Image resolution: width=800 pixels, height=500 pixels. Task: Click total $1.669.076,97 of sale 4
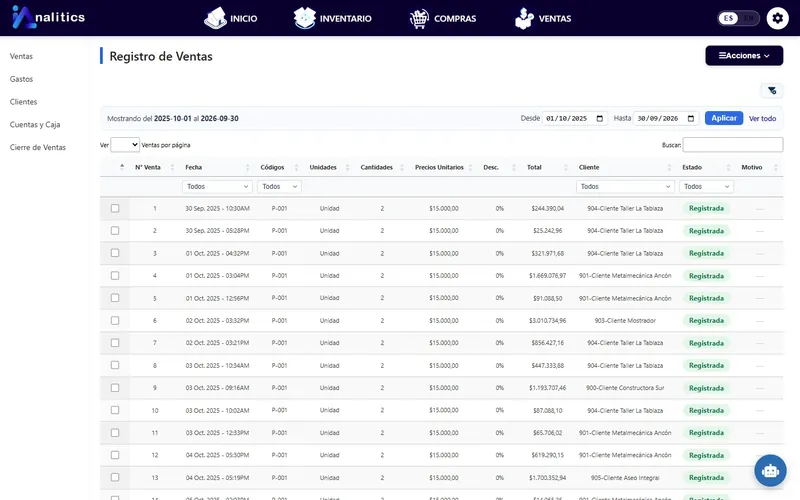pyautogui.click(x=547, y=276)
